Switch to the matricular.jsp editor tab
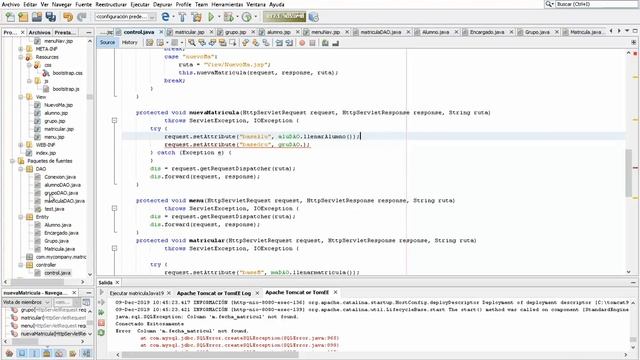Screen dimensions: 640x360 pos(189,32)
